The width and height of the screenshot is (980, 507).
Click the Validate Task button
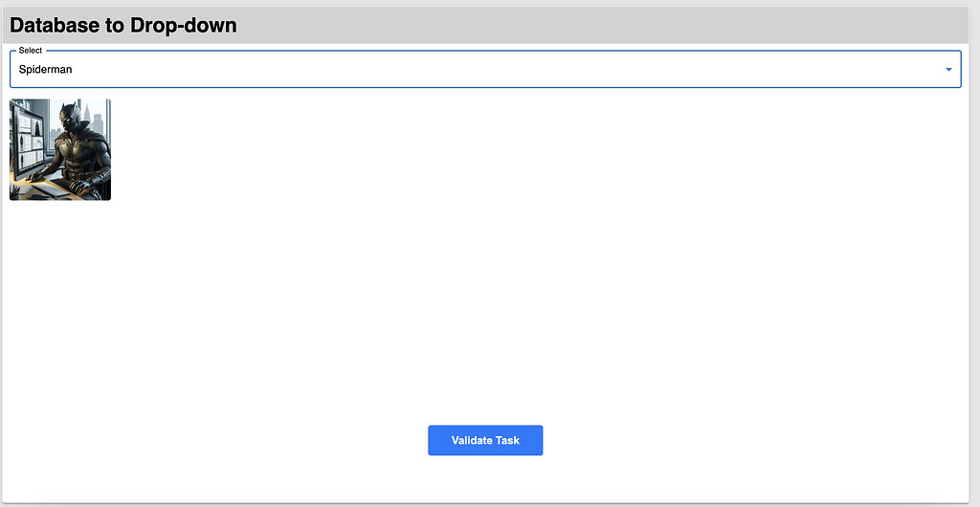485,440
